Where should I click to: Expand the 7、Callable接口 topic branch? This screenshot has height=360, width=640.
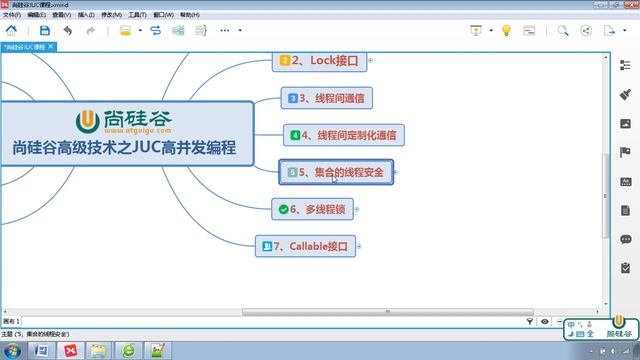[359, 247]
